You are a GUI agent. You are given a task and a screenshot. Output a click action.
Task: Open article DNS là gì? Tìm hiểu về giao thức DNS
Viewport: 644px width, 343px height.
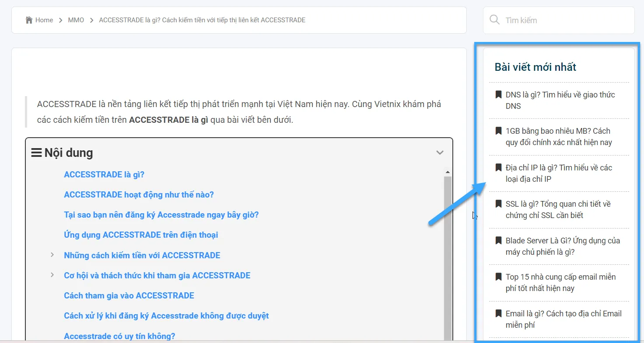tap(560, 100)
